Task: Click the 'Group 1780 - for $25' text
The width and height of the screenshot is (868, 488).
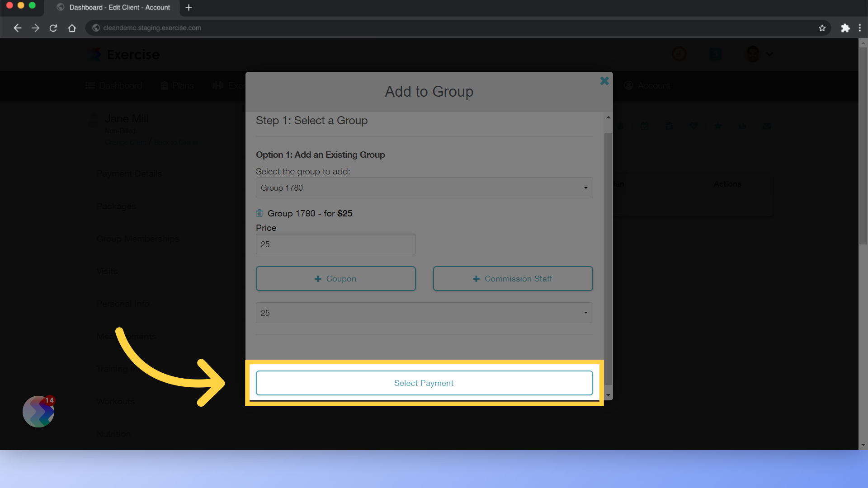Action: pyautogui.click(x=310, y=213)
